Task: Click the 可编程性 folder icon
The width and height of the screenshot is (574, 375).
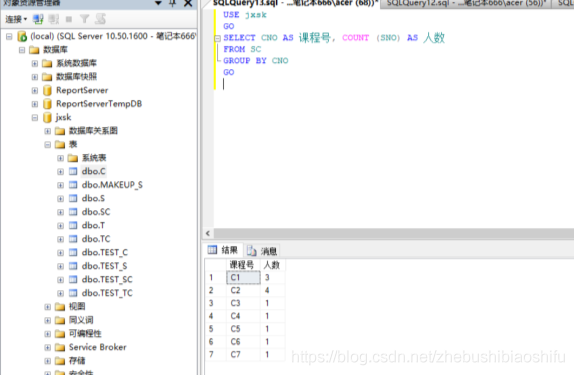Action: [x=60, y=334]
